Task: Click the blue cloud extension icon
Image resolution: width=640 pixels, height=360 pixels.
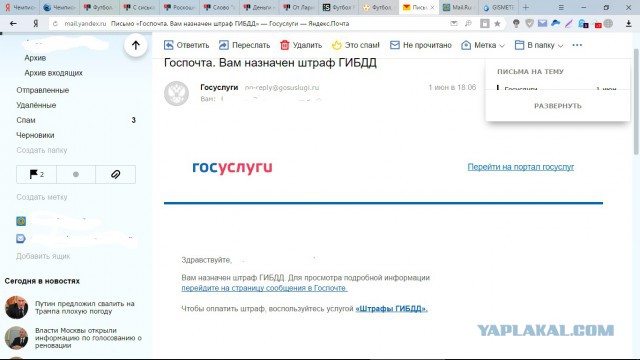Action: point(556,23)
